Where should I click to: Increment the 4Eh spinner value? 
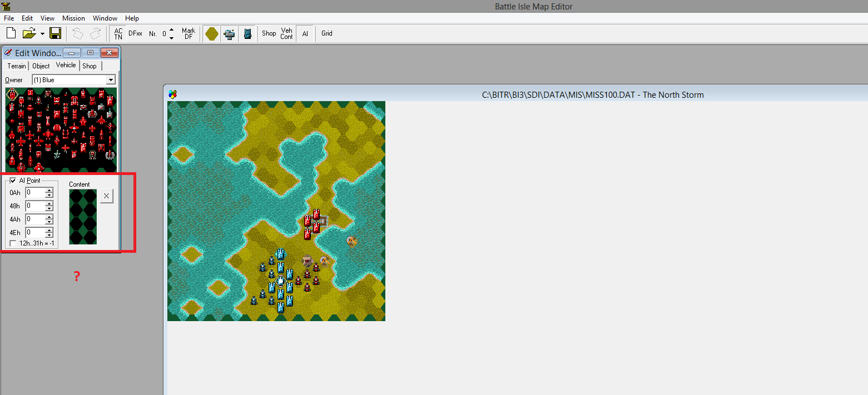coord(49,231)
